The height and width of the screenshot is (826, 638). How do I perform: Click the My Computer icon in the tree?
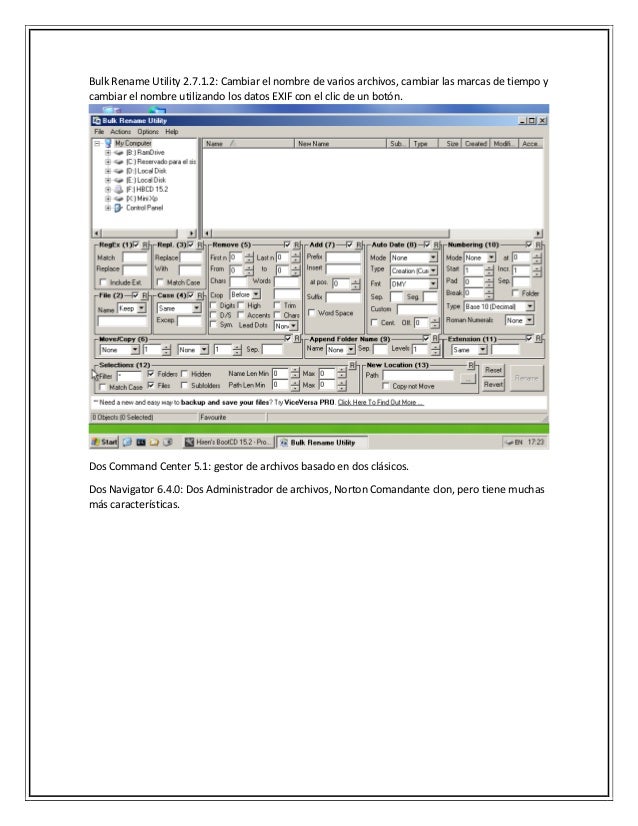(108, 143)
